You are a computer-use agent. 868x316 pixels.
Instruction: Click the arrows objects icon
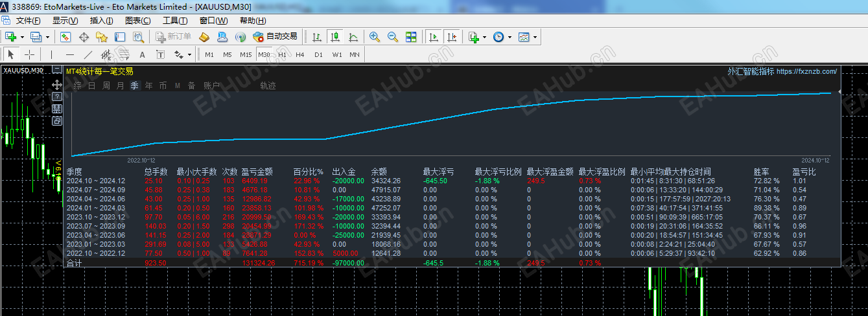tap(178, 54)
